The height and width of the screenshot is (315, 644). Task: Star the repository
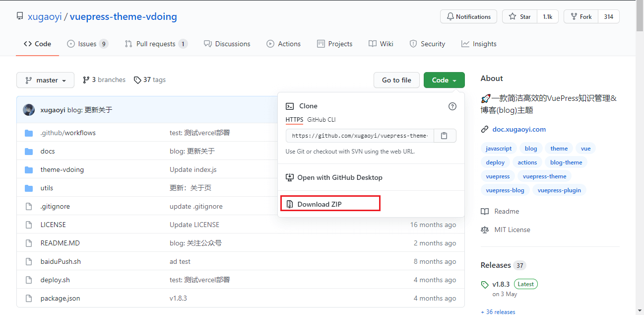pos(519,16)
